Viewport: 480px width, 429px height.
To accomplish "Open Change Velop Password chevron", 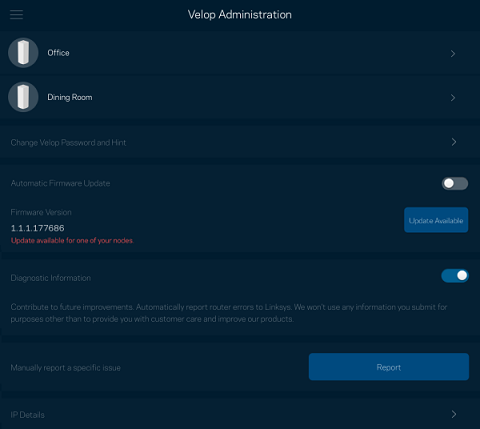I will 454,142.
